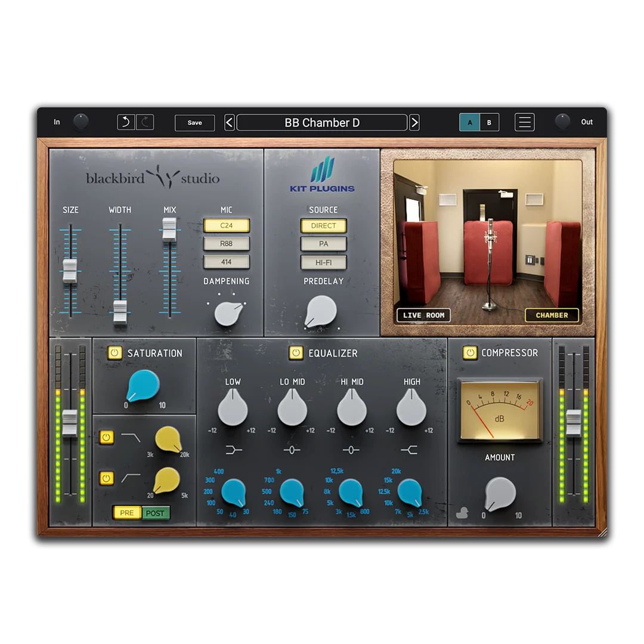Click the chamber room photo

[488, 242]
